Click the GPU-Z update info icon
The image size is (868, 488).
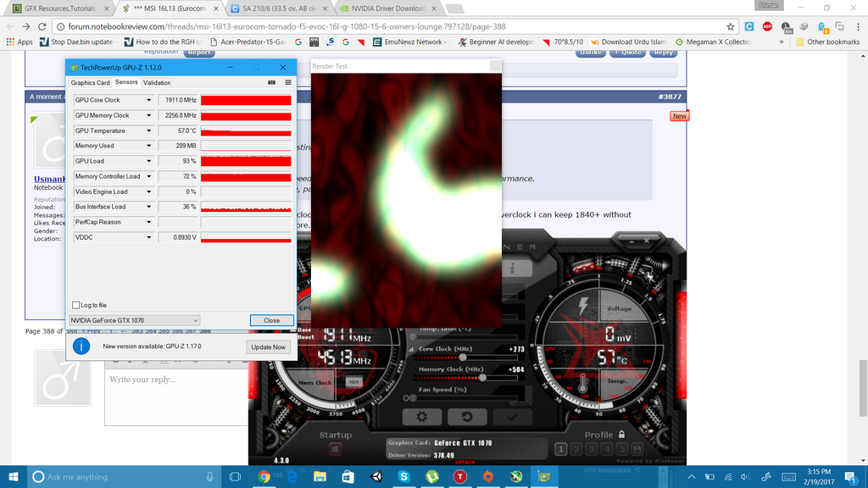(x=81, y=347)
